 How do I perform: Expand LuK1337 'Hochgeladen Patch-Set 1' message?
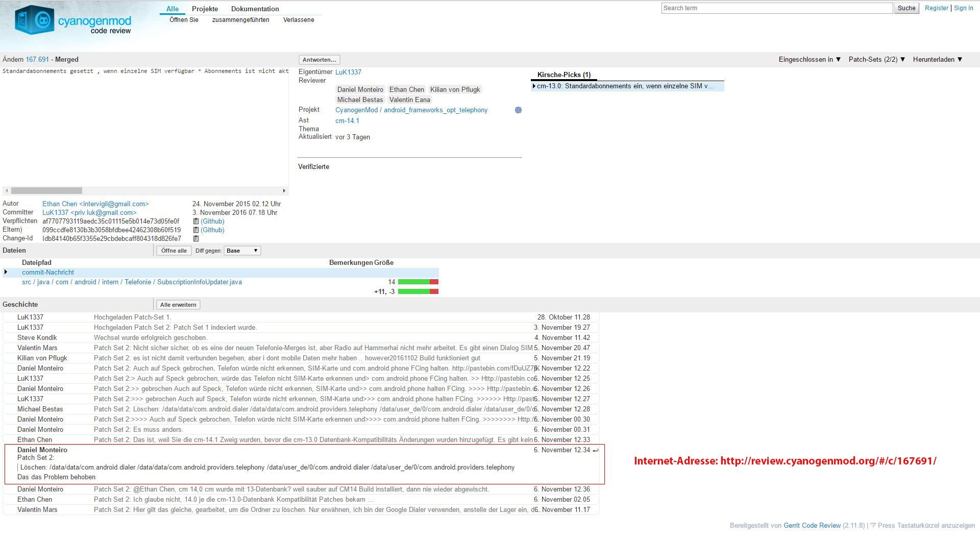click(x=301, y=317)
